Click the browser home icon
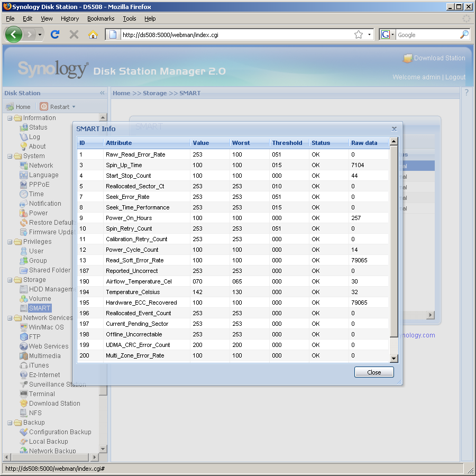 (x=93, y=34)
